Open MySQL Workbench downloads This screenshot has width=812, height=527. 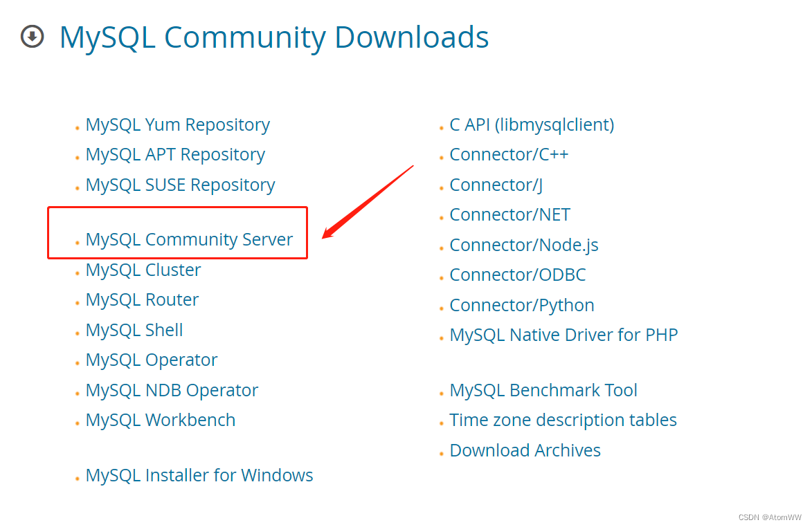pyautogui.click(x=161, y=420)
